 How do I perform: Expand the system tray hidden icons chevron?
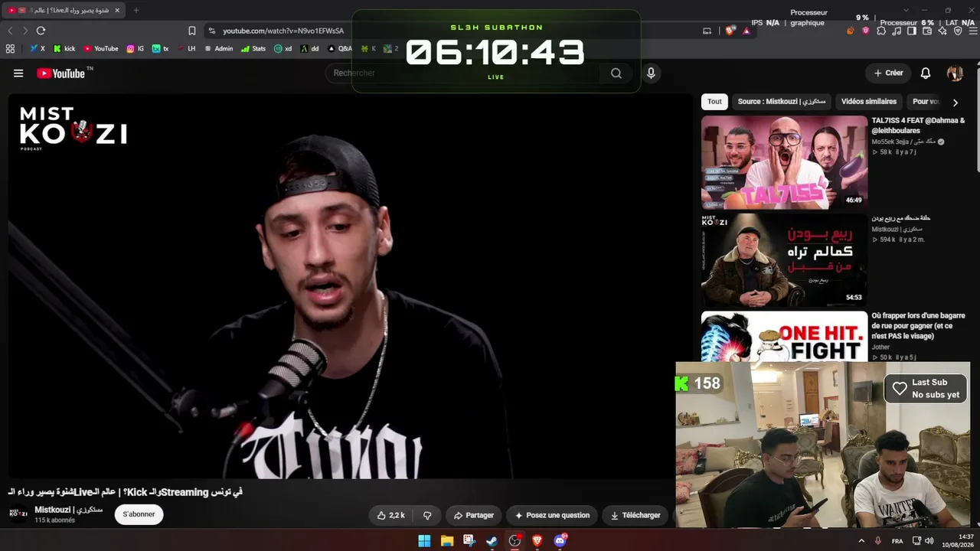click(861, 541)
